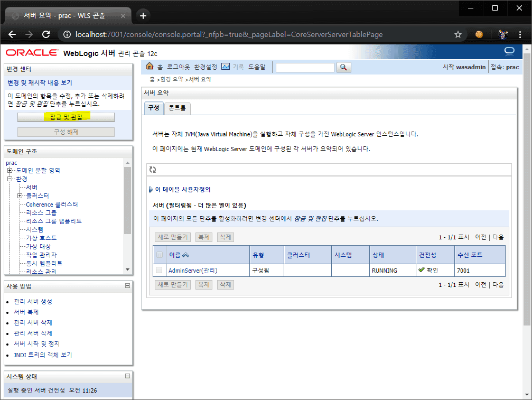Click the Oracle logo
Image resolution: width=532 pixels, height=400 pixels.
[32, 53]
